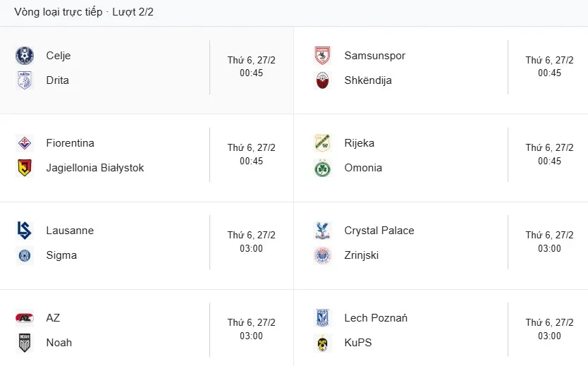This screenshot has width=588, height=366.
Task: Click the Crystal Palace crest
Action: click(323, 231)
